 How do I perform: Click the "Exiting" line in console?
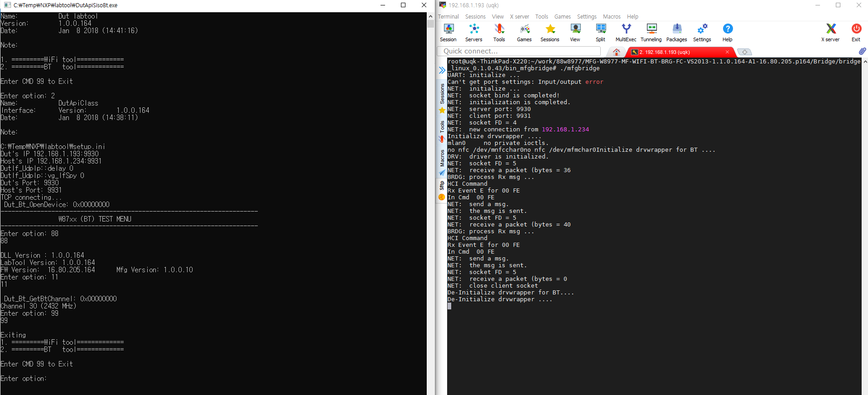(x=13, y=335)
